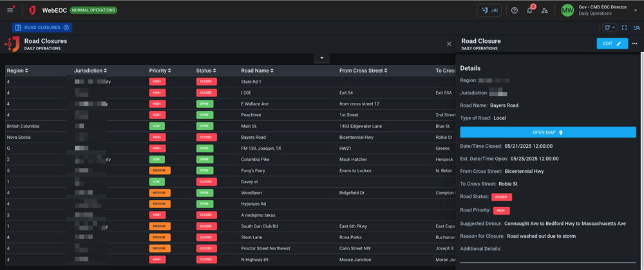Screen dimensions: 644x270
Task: Open the hamburger navigation menu
Action: 10,10
